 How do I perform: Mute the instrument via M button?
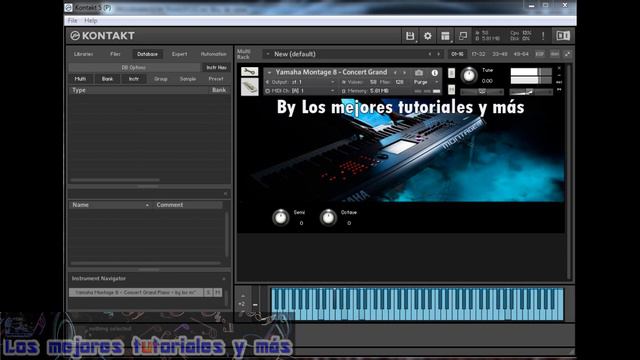[x=451, y=89]
